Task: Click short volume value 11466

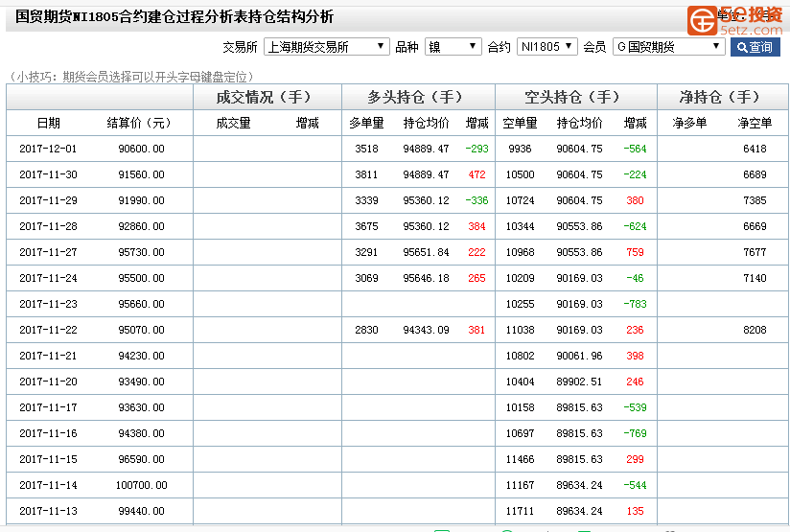Action: coord(520,459)
